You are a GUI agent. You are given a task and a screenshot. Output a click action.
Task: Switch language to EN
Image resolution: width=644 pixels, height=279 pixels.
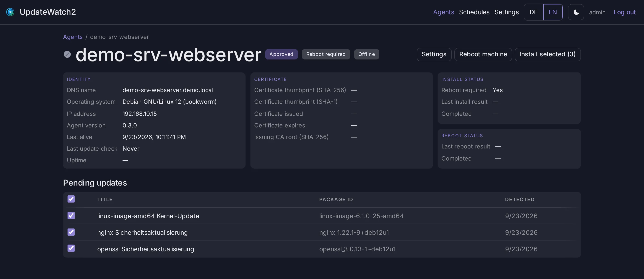tap(553, 12)
